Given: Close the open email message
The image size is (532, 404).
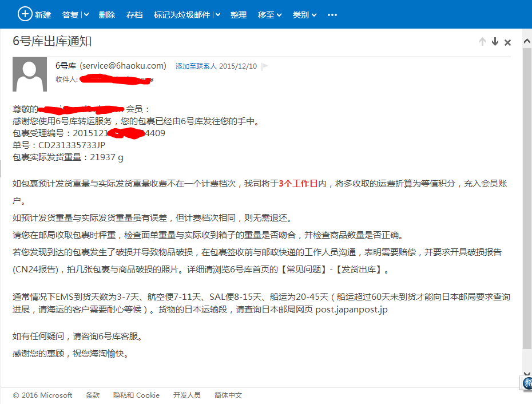Looking at the screenshot, I should click(507, 42).
